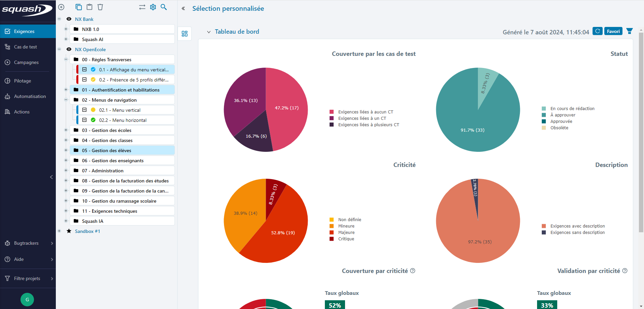This screenshot has height=309, width=644.
Task: Click the dashboard grid view icon
Action: coord(185,34)
